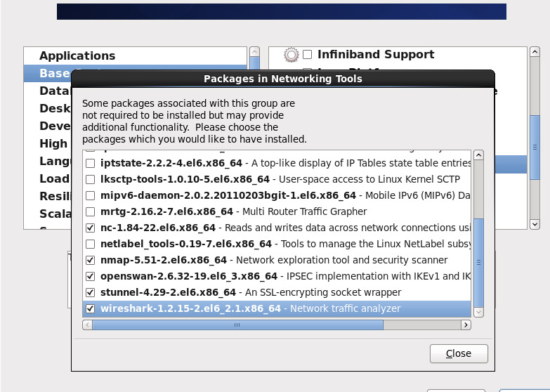Check the iptstate package checkbox
Screen dimensions: 550x392
pyautogui.click(x=90, y=163)
